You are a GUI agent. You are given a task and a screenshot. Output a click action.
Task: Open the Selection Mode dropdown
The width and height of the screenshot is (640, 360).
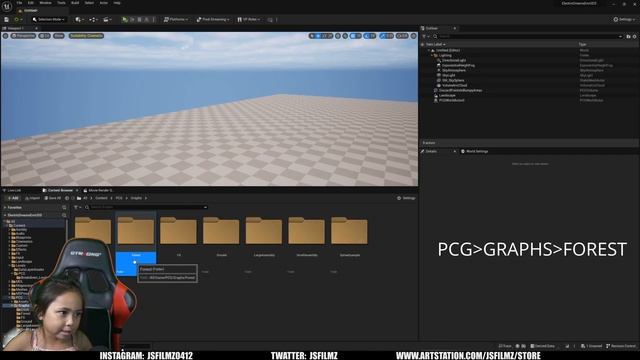click(49, 19)
